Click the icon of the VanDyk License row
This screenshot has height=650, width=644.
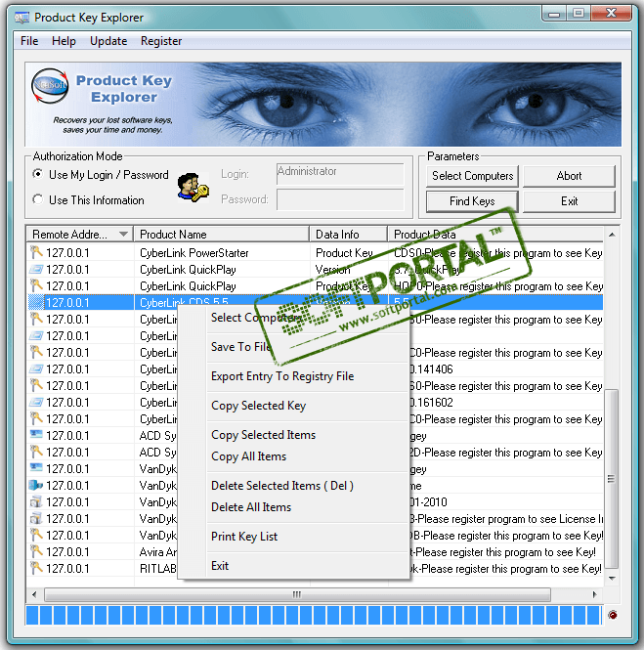[36, 519]
